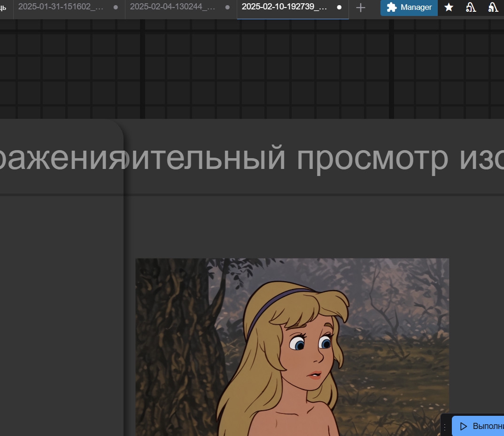This screenshot has width=504, height=436.
Task: Click the last toolbar icon after the star
Action: click(x=493, y=8)
